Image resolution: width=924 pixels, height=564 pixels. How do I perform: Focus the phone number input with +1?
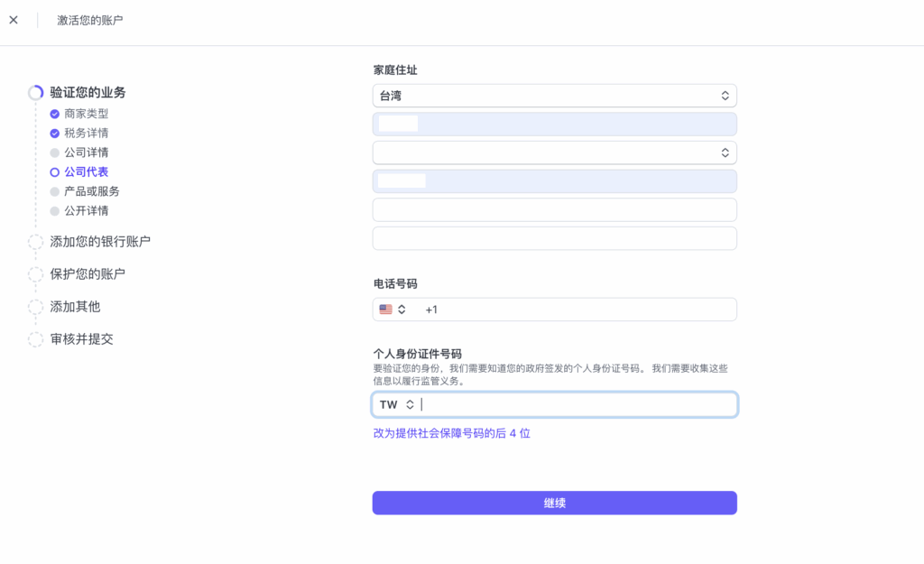pyautogui.click(x=577, y=310)
